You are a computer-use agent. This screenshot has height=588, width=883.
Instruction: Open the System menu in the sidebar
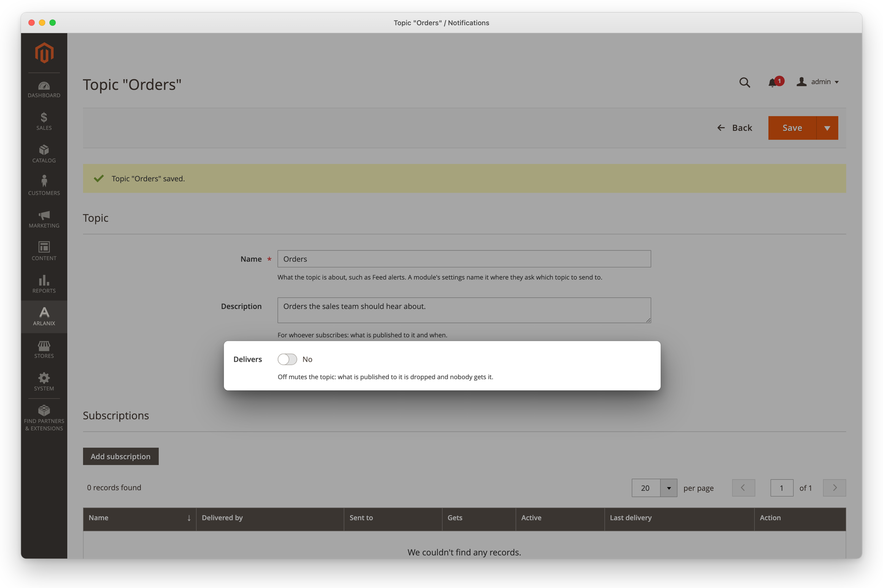coord(44,382)
